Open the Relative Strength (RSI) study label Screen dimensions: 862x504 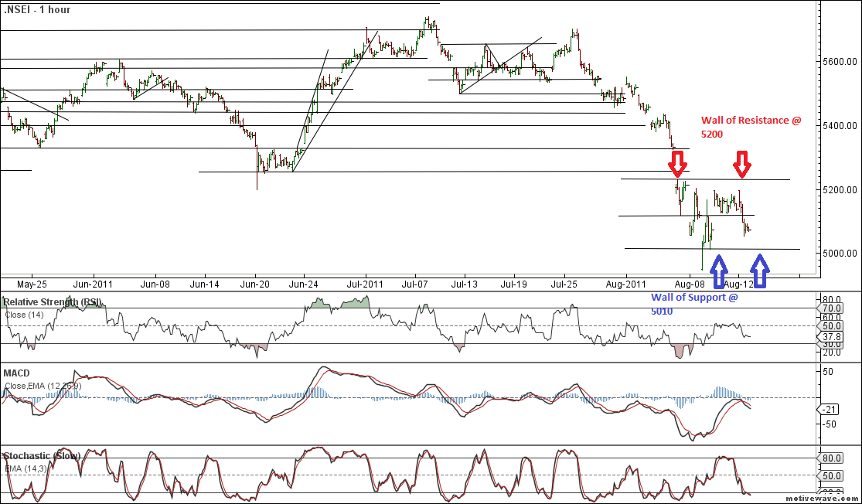(53, 301)
